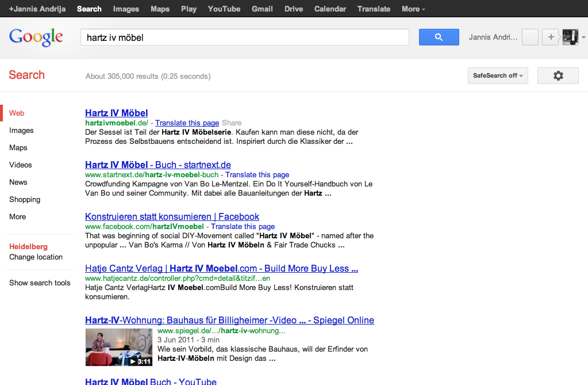
Task: Click +Jannis Andrija in top bar
Action: pos(37,9)
